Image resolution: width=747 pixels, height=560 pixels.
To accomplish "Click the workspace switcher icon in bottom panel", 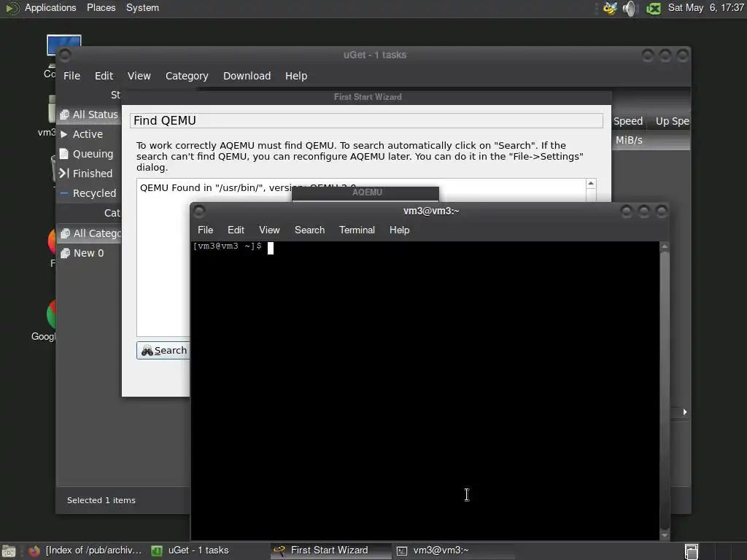I will pos(692,551).
